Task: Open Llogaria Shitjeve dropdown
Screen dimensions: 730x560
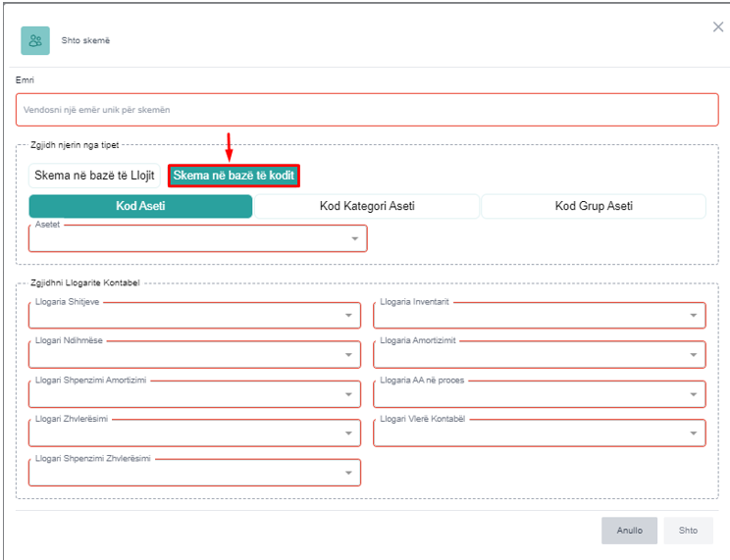Action: (x=194, y=315)
